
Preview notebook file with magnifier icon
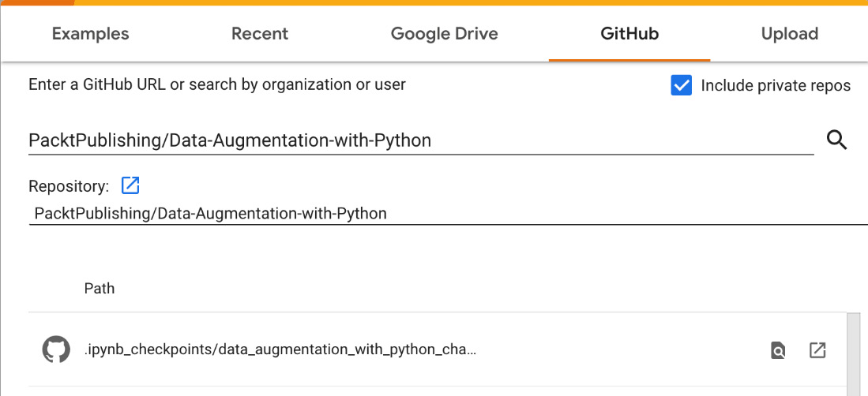point(778,350)
